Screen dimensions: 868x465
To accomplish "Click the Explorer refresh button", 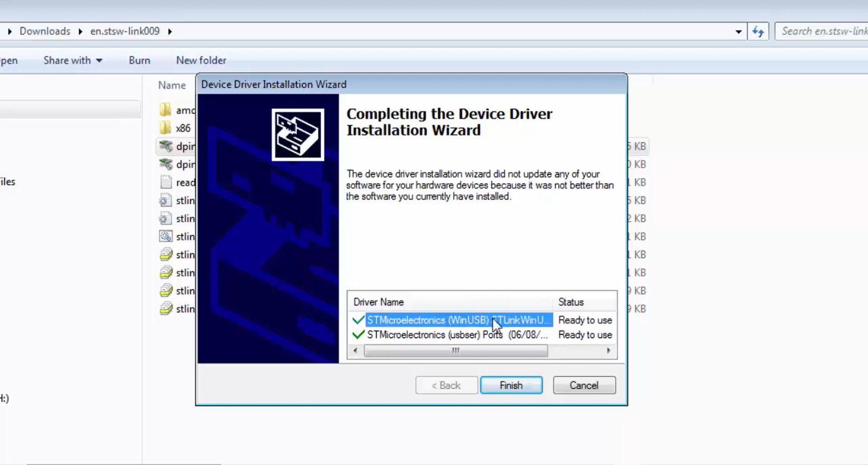I will pyautogui.click(x=758, y=31).
